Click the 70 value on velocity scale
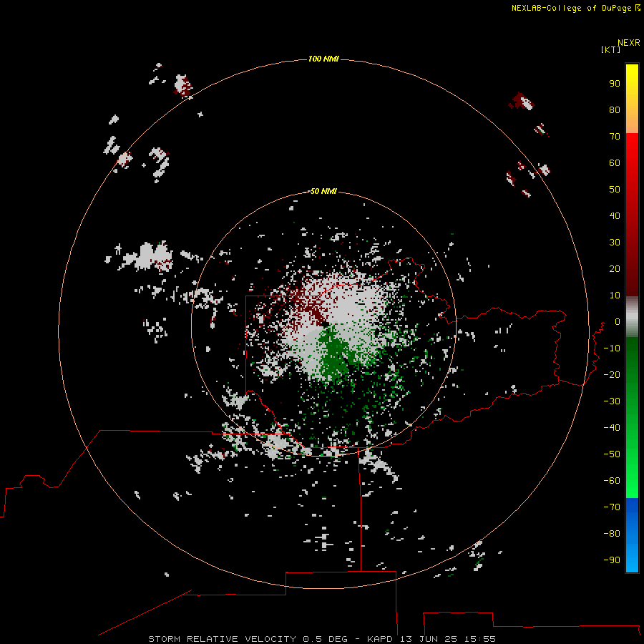The height and width of the screenshot is (644, 644). pyautogui.click(x=615, y=137)
